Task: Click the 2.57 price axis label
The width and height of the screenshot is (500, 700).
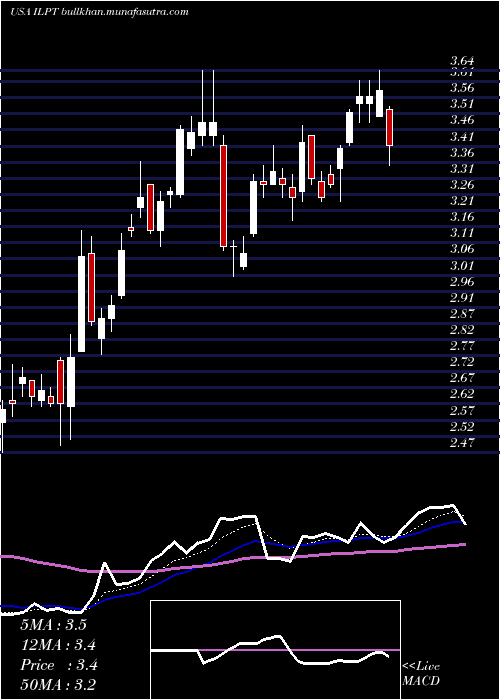Action: pyautogui.click(x=462, y=410)
